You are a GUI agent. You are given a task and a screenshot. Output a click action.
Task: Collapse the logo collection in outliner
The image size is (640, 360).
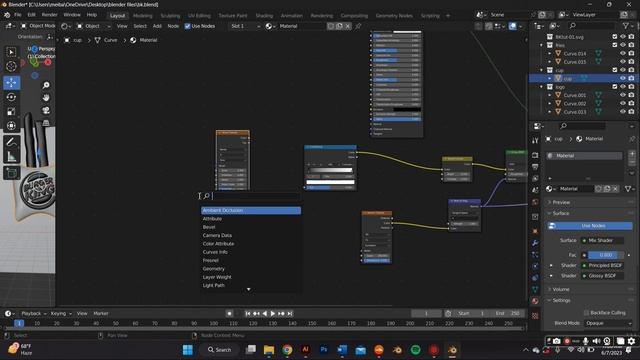coord(542,87)
